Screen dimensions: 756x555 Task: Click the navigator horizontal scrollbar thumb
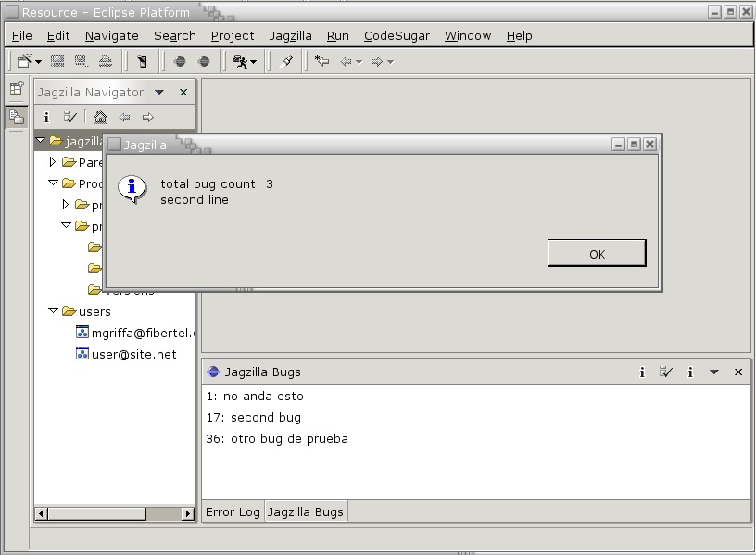click(x=96, y=513)
